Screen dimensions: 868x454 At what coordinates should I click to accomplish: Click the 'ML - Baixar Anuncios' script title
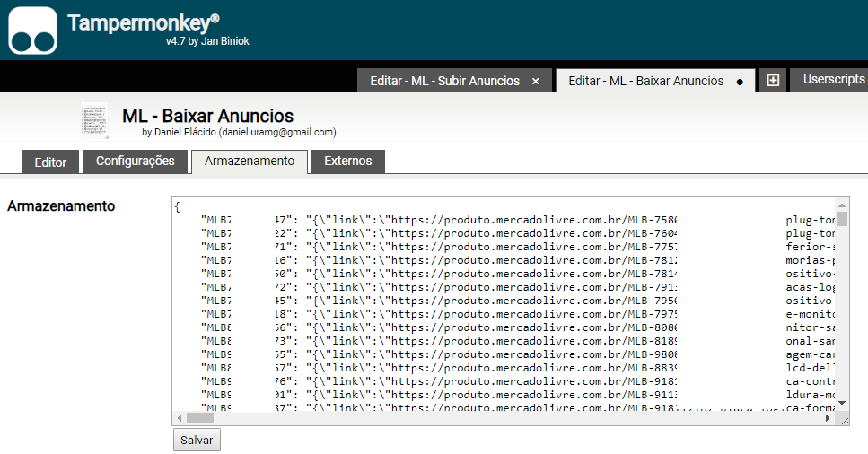pos(208,116)
